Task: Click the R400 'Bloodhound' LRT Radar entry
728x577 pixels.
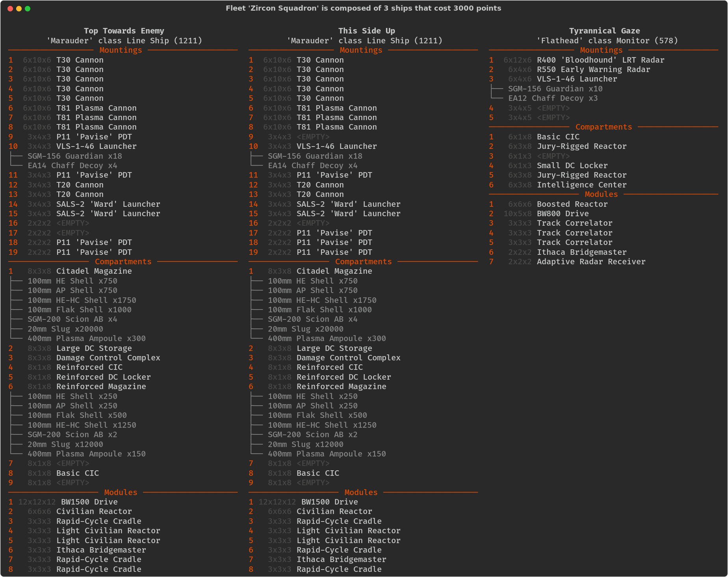Action: coord(600,60)
